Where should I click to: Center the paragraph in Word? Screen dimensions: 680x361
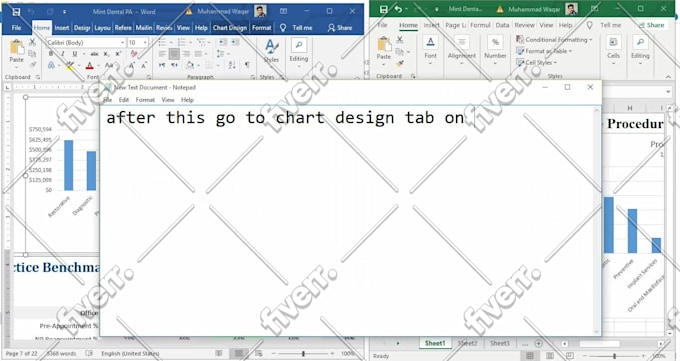pos(174,54)
